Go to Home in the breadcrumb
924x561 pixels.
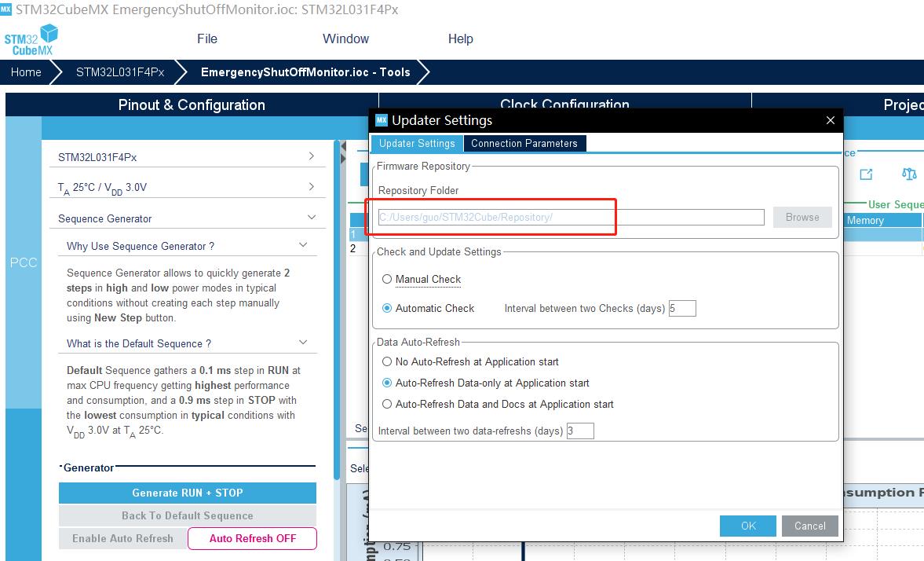tap(26, 72)
